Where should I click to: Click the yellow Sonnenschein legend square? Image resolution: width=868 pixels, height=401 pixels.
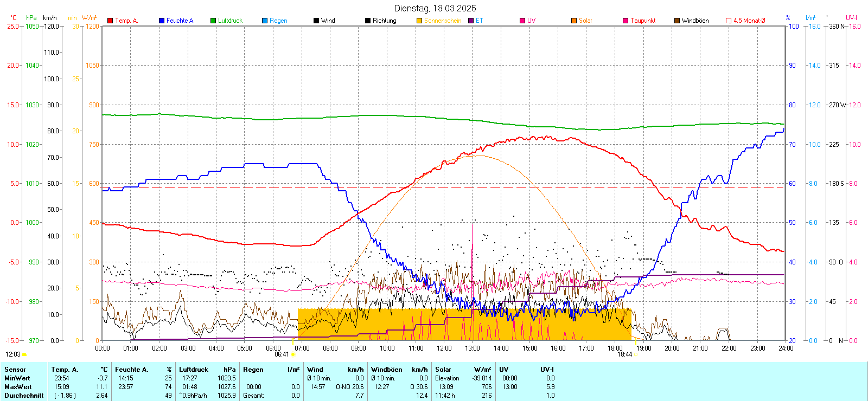[x=419, y=21]
